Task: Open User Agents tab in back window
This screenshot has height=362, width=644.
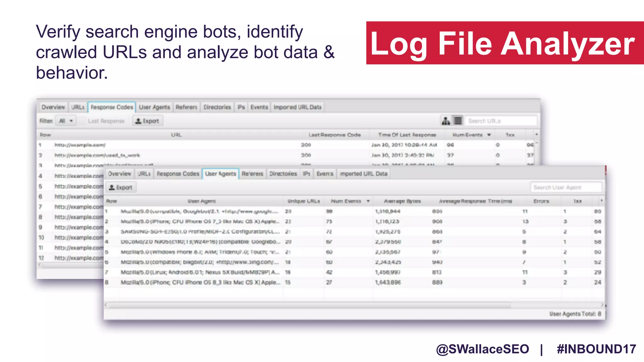Action: click(154, 107)
